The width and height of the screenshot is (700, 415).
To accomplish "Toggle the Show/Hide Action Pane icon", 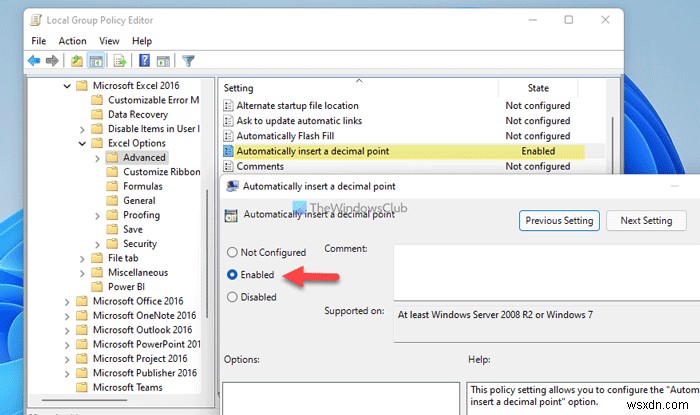I will (163, 61).
